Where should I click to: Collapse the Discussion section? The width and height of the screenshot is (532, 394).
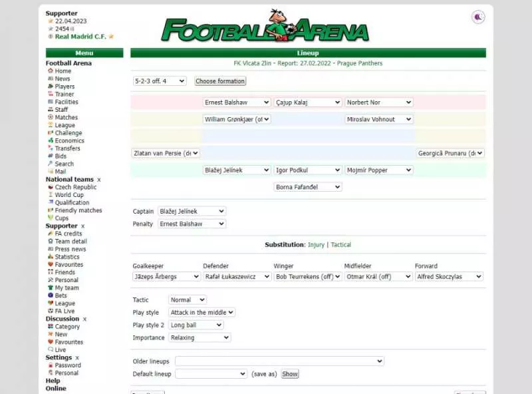(x=85, y=318)
